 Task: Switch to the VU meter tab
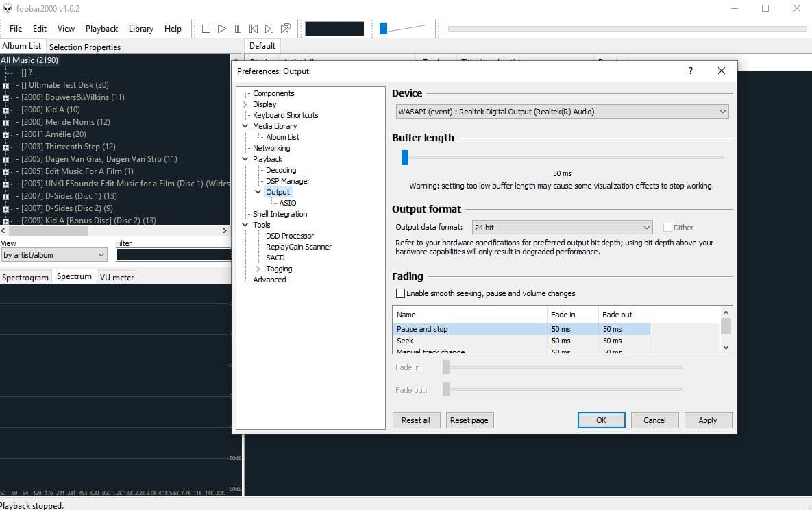(x=116, y=278)
